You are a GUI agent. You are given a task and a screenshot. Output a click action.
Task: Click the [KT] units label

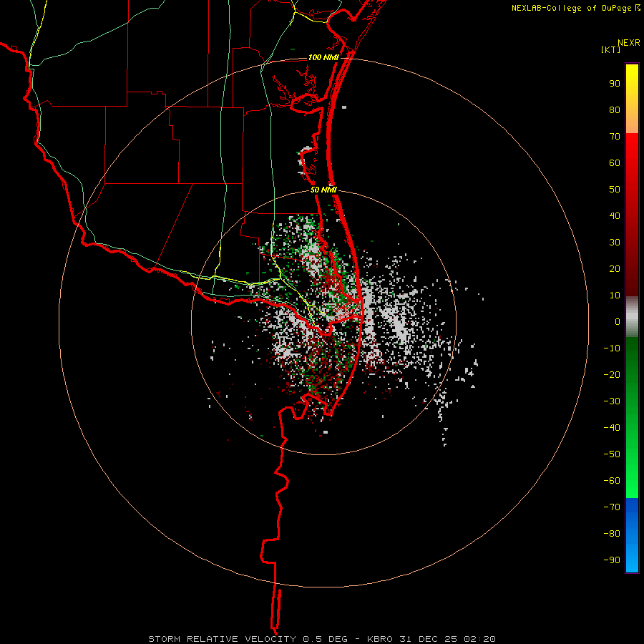click(611, 49)
